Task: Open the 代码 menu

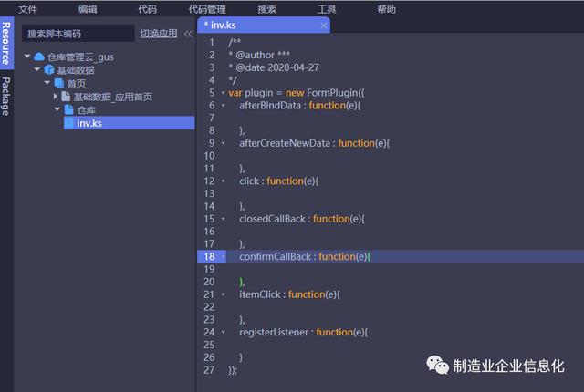Action: 147,9
